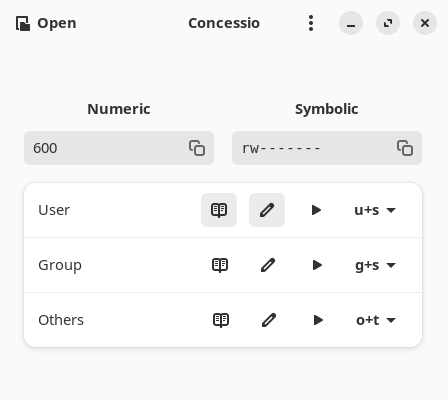Click the Symbolic field showing rw-------
Viewport: 448px width, 400px height.
327,148
